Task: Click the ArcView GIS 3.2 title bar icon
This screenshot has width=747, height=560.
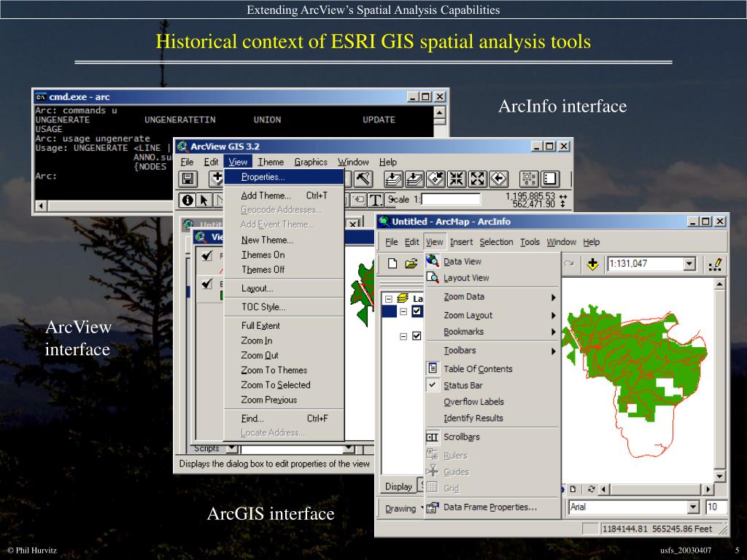Action: [182, 146]
